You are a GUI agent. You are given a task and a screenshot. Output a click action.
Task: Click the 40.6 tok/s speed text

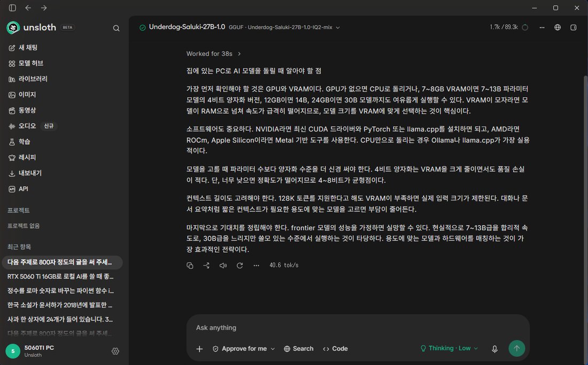coord(284,265)
